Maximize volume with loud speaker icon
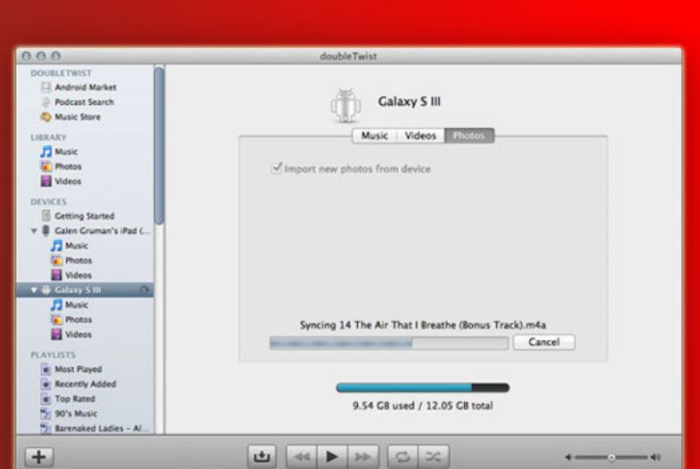Image resolution: width=700 pixels, height=469 pixels. pos(656,457)
